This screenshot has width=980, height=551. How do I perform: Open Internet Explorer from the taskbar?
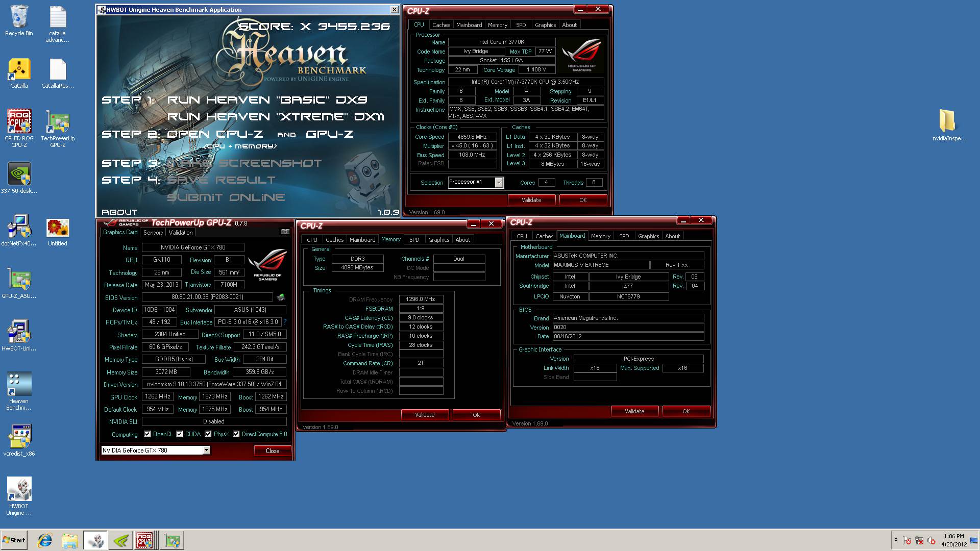click(x=45, y=540)
